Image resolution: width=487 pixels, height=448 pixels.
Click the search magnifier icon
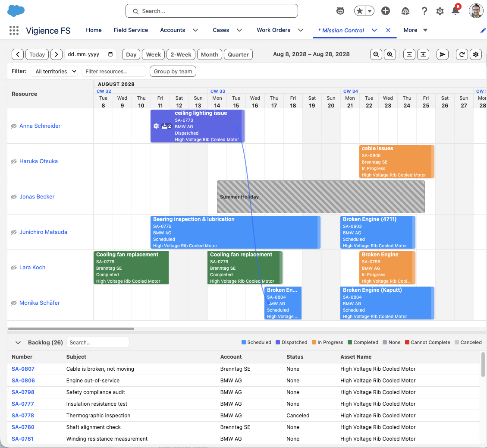[x=136, y=11]
